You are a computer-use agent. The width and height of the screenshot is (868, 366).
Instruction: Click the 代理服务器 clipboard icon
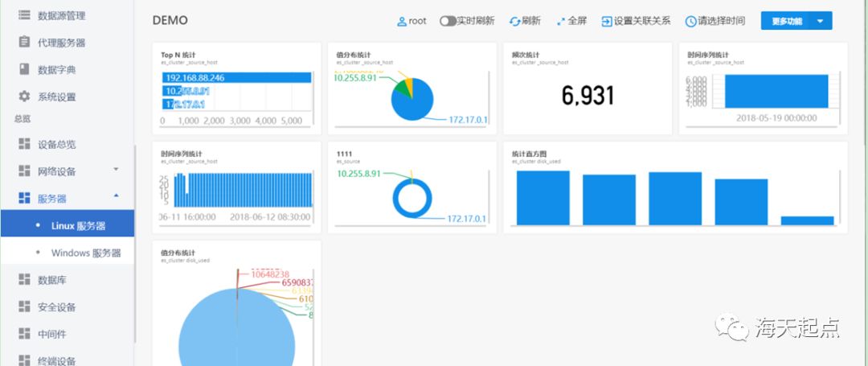24,42
